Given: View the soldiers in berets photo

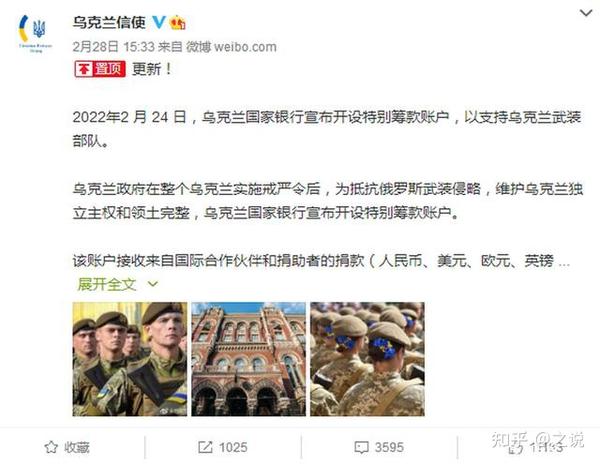Looking at the screenshot, I should 130,359.
